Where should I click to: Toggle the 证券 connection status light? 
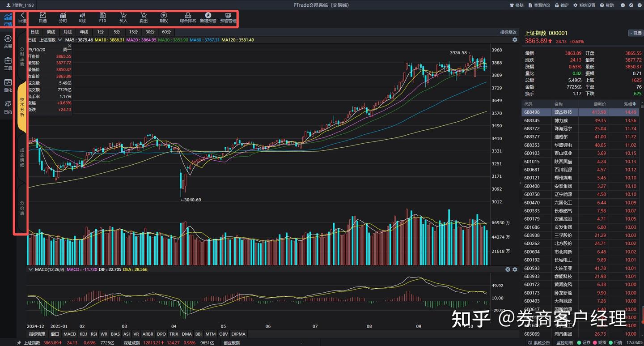point(579,342)
